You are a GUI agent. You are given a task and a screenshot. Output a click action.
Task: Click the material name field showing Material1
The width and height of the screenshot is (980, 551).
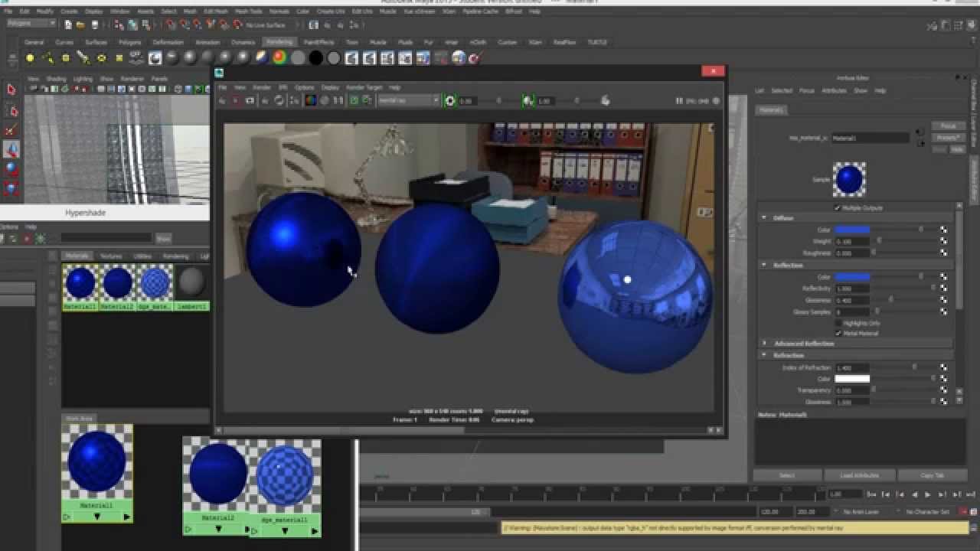pyautogui.click(x=871, y=139)
